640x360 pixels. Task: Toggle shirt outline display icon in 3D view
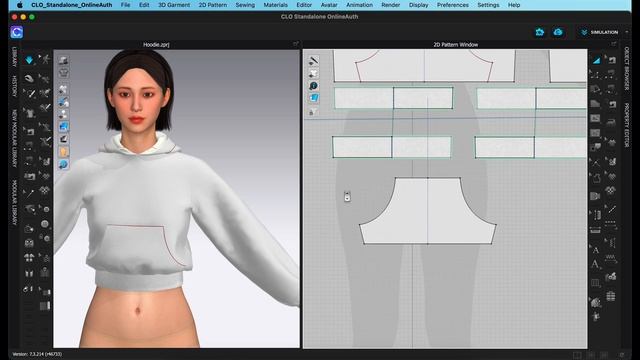(63, 73)
